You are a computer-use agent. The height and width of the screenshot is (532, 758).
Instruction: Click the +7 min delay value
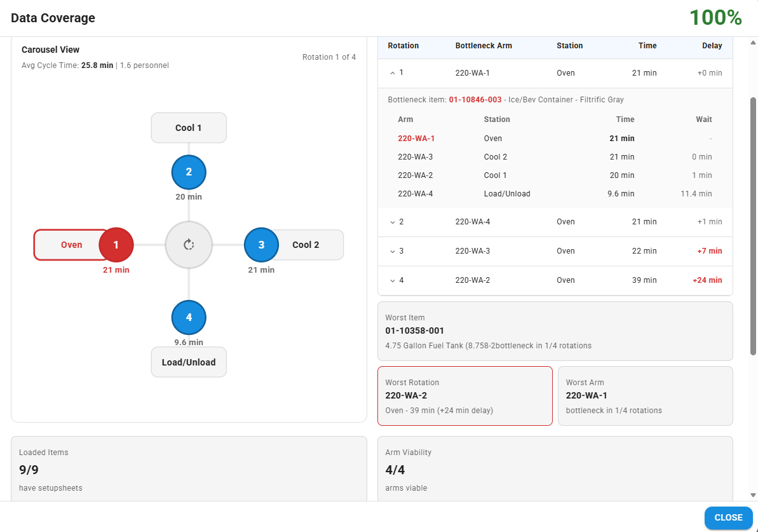[x=710, y=251]
